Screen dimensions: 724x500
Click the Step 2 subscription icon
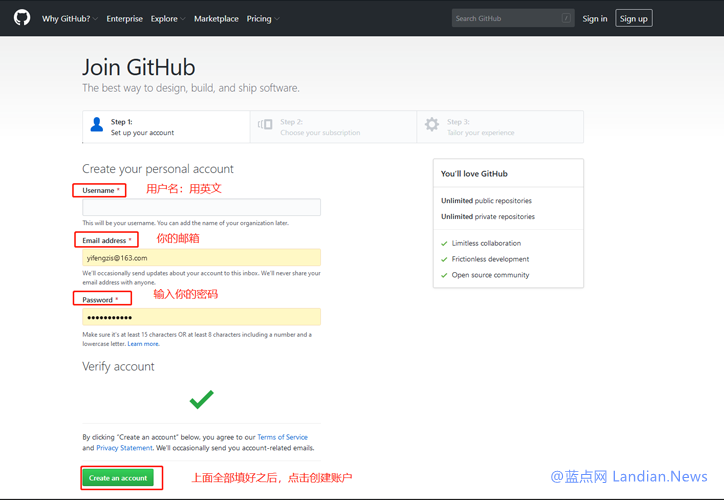pos(265,124)
